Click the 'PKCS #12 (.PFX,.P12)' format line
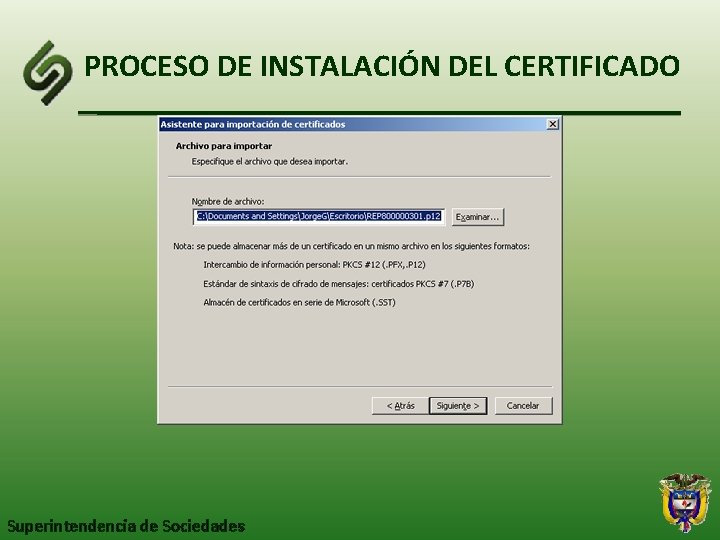 tap(314, 265)
